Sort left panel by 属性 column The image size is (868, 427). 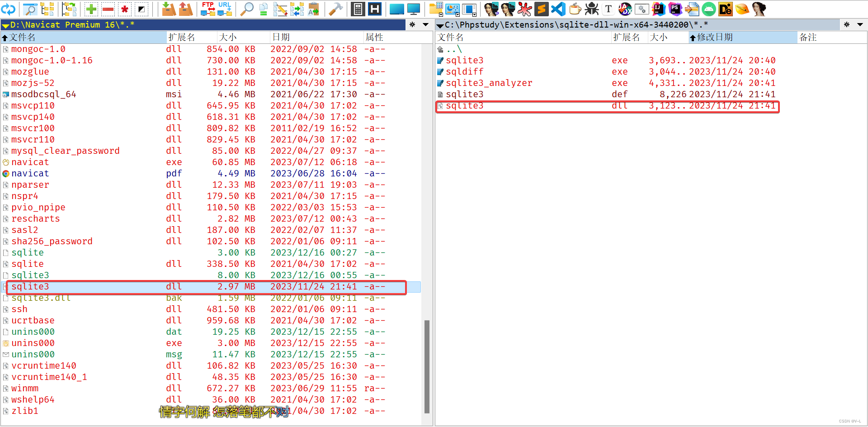(x=398, y=37)
